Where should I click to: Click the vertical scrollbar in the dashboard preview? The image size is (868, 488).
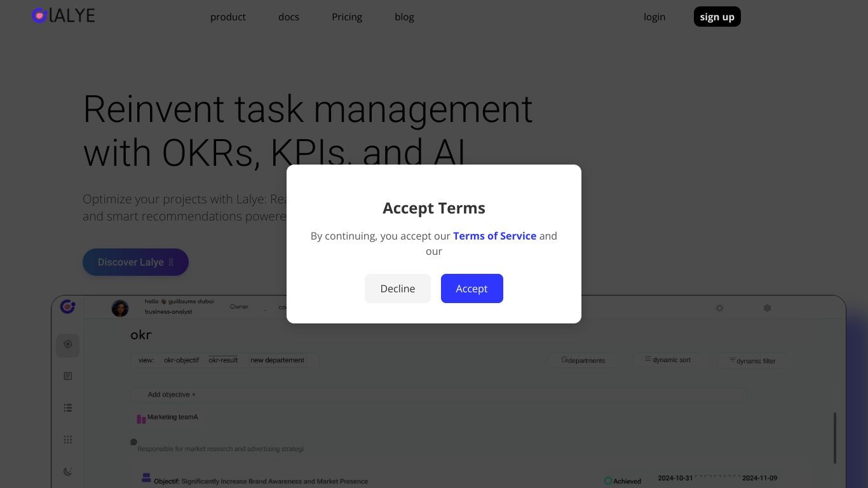(x=835, y=438)
